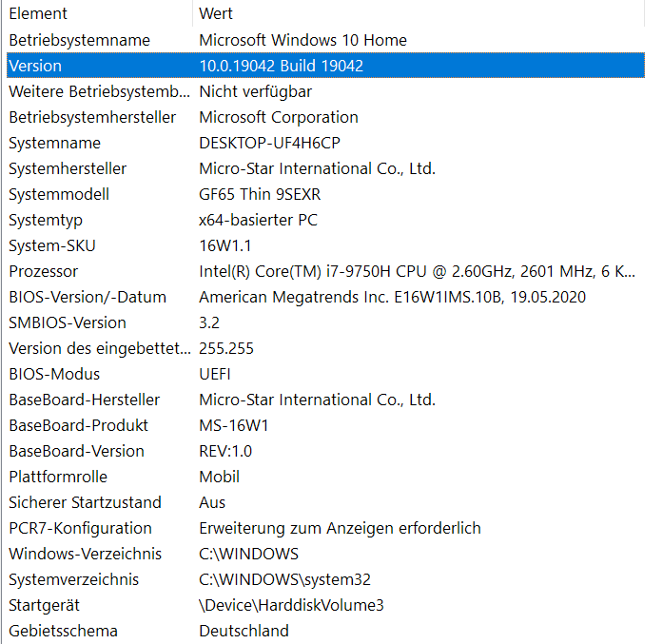Select Version des eingebettet... row label
Screen dimensions: 663x644
(100, 348)
